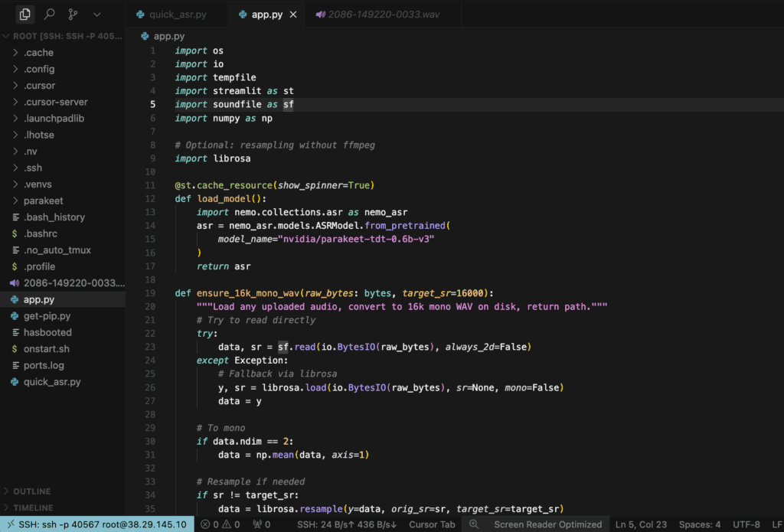Click the Cursor Tab status item
Screen dimensions: 784x532
click(x=432, y=524)
